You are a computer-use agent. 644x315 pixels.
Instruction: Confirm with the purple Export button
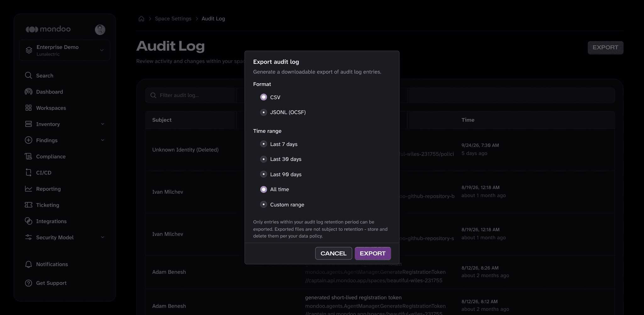pos(373,253)
